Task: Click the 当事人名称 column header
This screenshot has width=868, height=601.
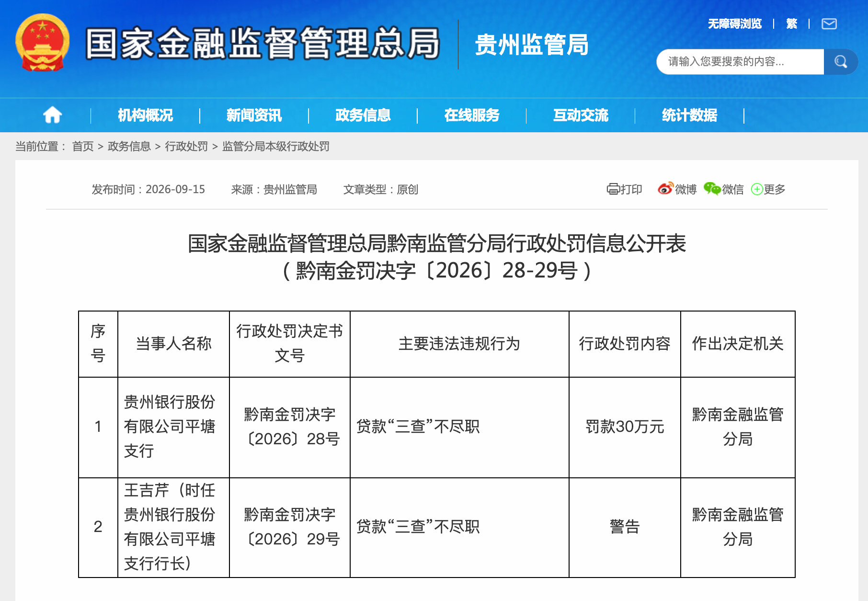Action: click(173, 344)
